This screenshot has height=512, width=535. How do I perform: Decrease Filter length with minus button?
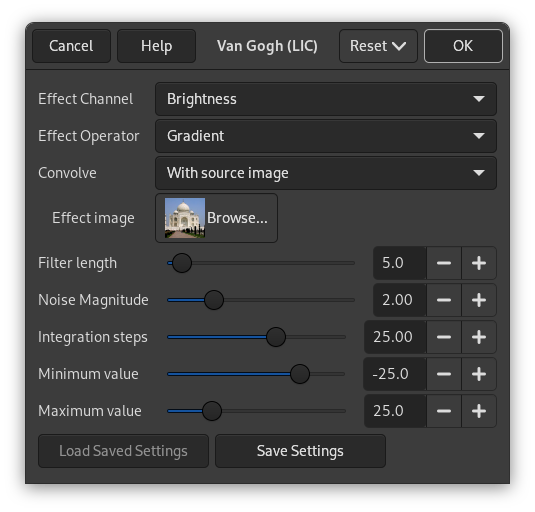click(444, 263)
